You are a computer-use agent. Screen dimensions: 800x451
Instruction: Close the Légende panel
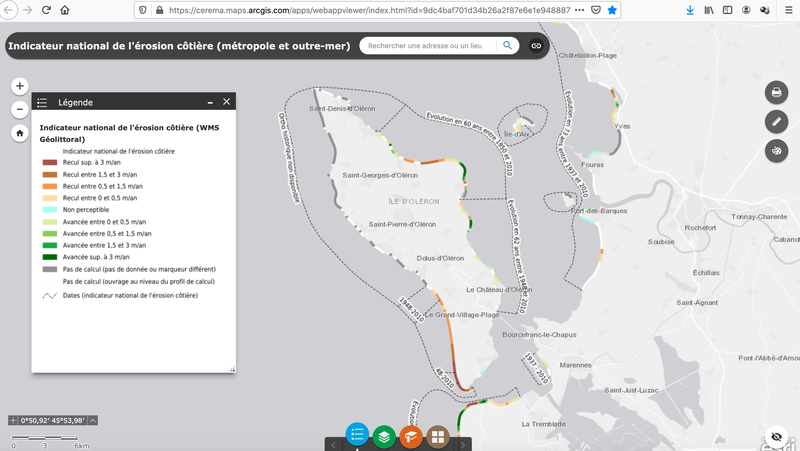[227, 102]
